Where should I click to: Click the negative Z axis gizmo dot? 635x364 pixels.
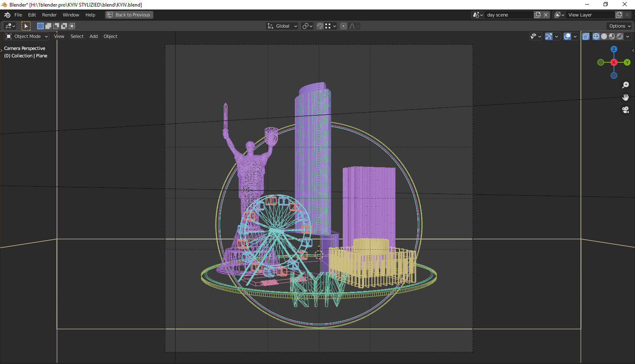click(614, 76)
